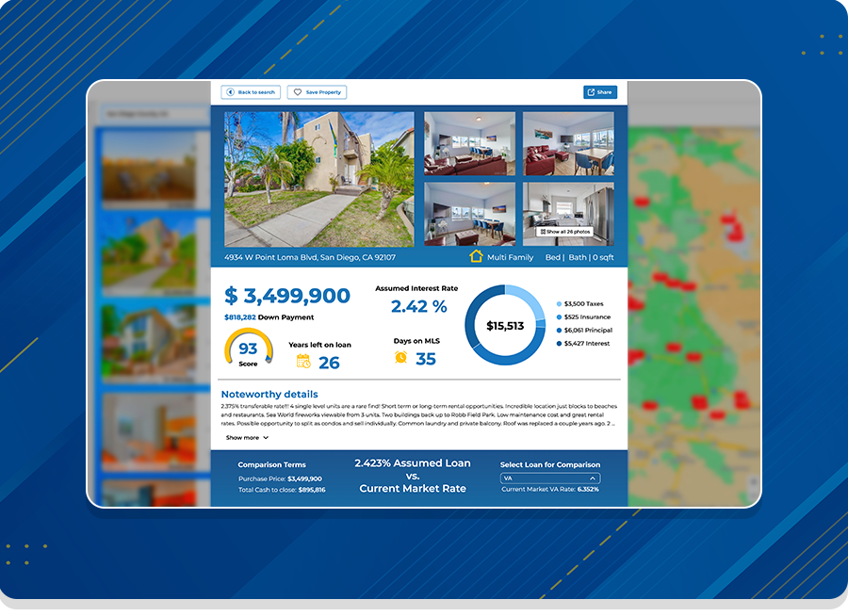
Task: Open the top-left living room photo
Action: click(469, 144)
